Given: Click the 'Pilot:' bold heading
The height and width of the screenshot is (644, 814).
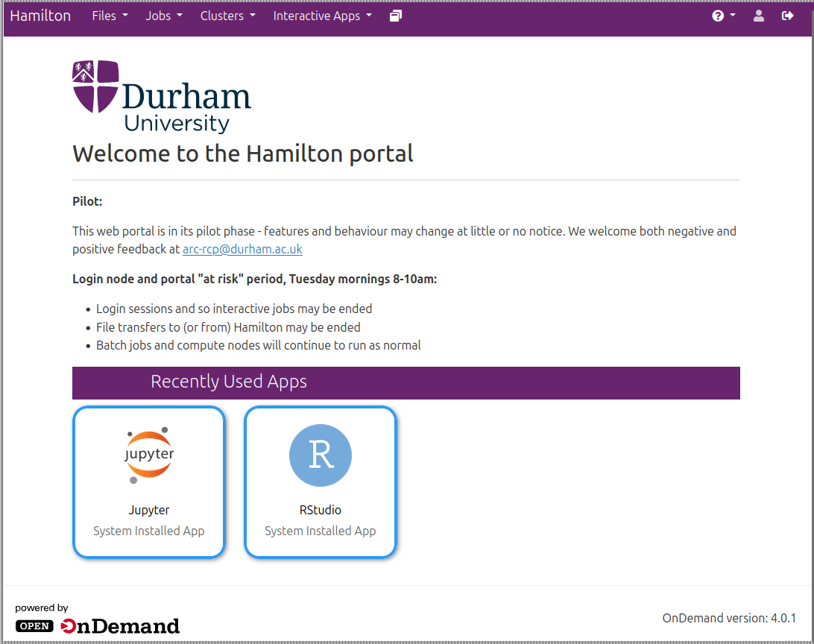Looking at the screenshot, I should 87,201.
